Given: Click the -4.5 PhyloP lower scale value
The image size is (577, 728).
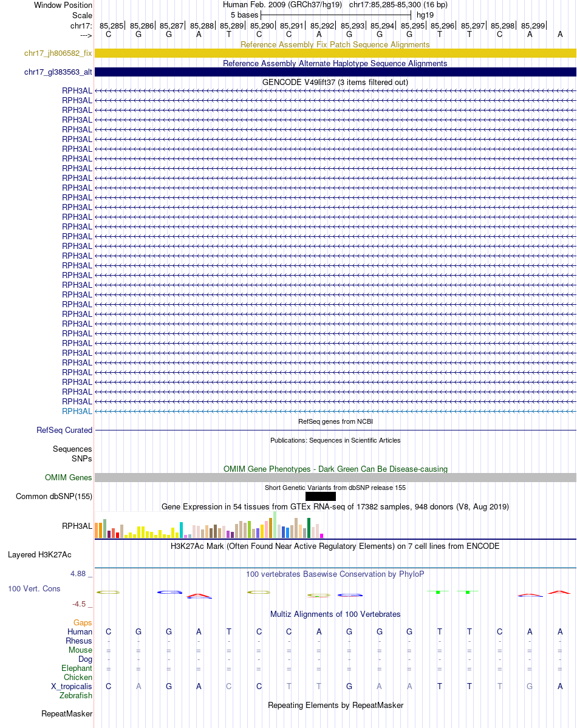Looking at the screenshot, I should pyautogui.click(x=79, y=604).
